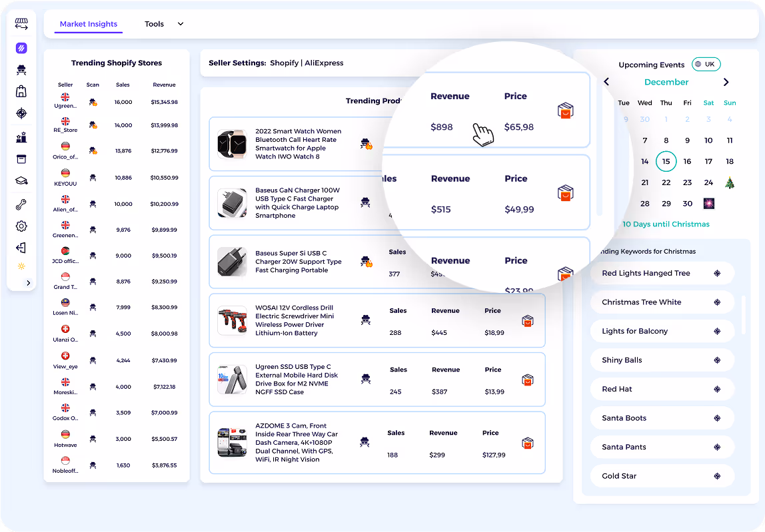
Task: Click the Ugreen SSD USB Type C title
Action: coord(297,380)
